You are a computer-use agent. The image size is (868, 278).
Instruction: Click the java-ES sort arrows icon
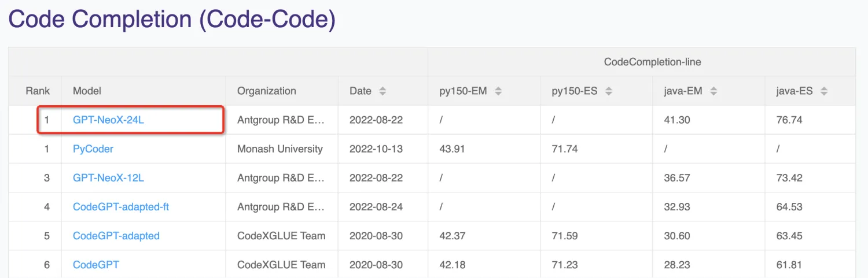824,91
